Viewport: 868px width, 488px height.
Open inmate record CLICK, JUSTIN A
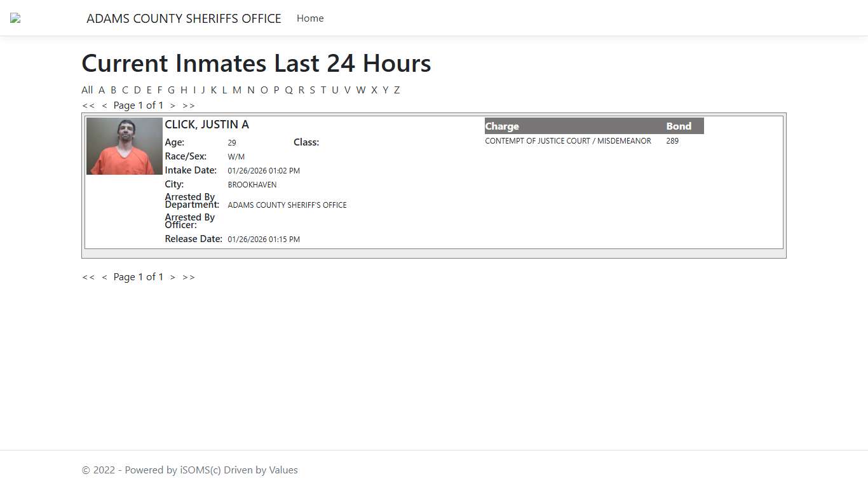click(207, 124)
